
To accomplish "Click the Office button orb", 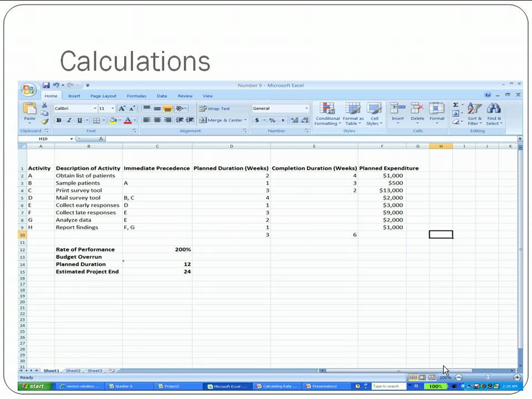I will coord(28,90).
